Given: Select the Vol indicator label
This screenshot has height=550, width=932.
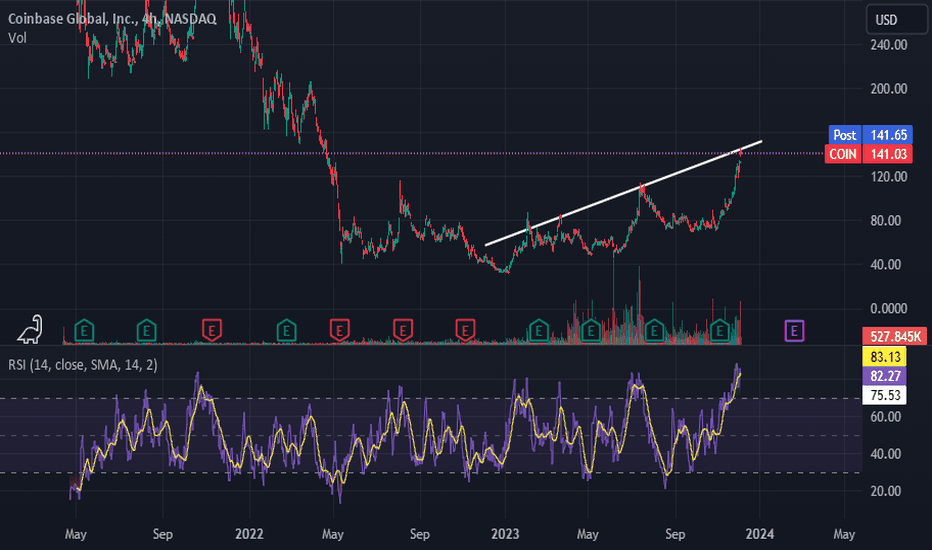Looking at the screenshot, I should [x=17, y=38].
